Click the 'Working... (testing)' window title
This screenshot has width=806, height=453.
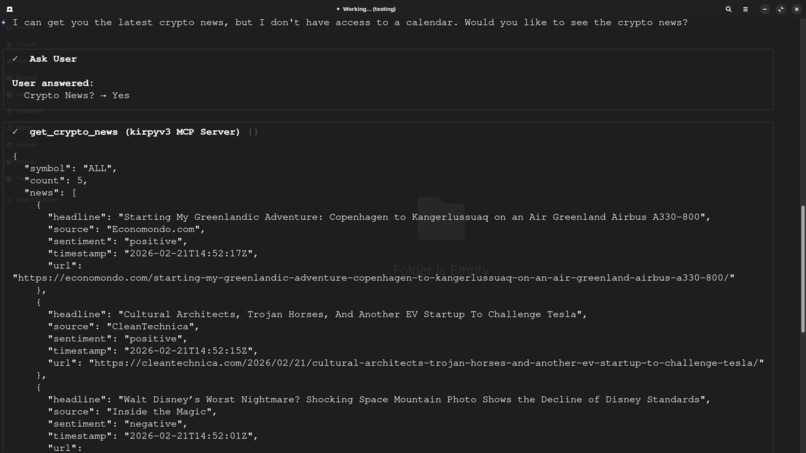366,9
